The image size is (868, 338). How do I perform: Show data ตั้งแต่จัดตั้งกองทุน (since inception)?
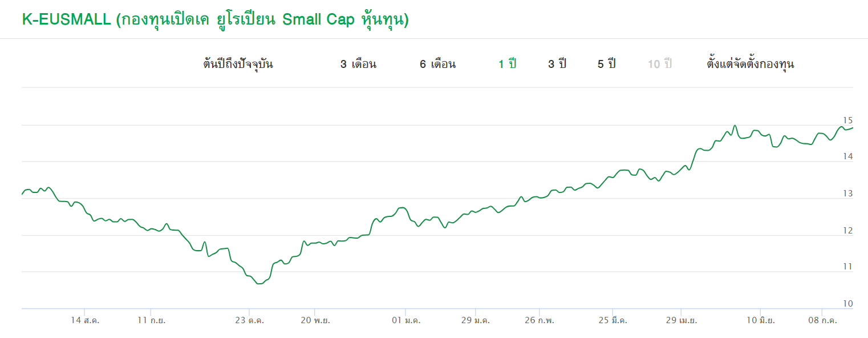pos(751,64)
